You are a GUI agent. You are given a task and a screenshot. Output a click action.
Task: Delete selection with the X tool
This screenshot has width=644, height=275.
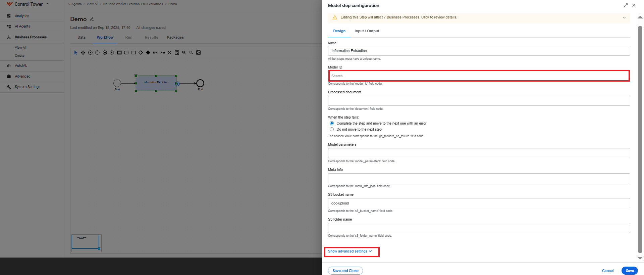[x=169, y=53]
